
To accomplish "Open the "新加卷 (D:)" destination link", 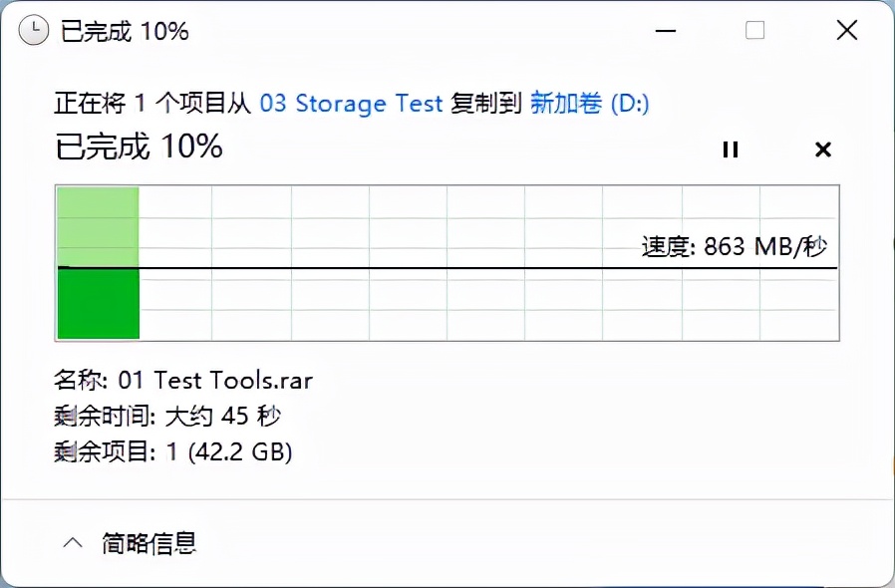I will [590, 104].
